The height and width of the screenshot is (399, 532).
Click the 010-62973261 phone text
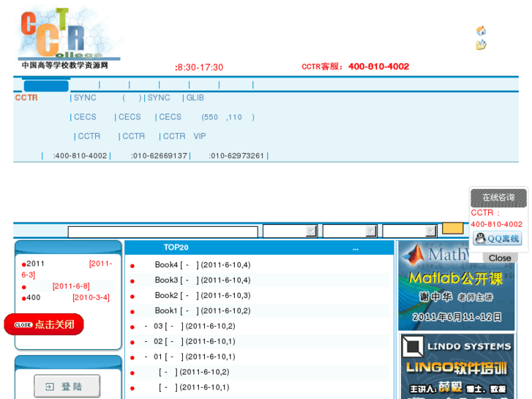click(x=236, y=156)
